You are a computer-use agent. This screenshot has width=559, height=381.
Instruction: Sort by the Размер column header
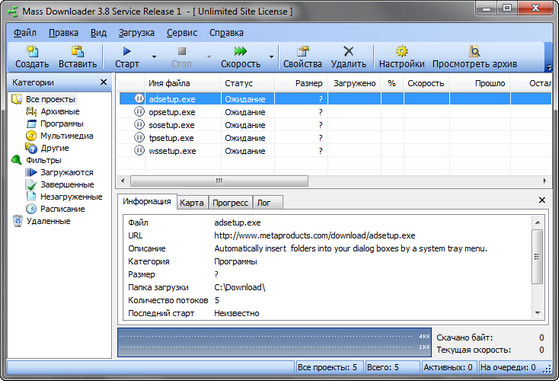pyautogui.click(x=301, y=83)
